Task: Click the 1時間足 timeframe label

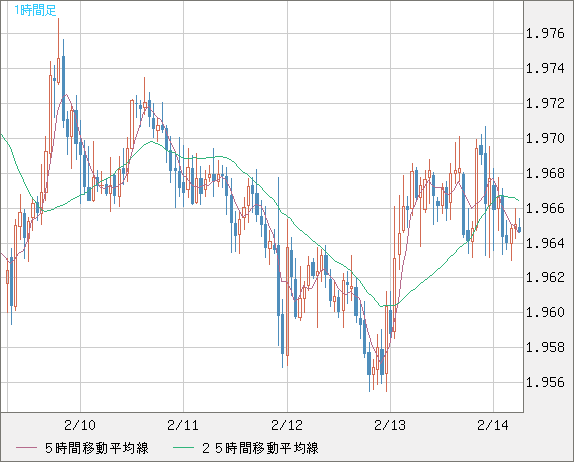Action: [x=35, y=10]
